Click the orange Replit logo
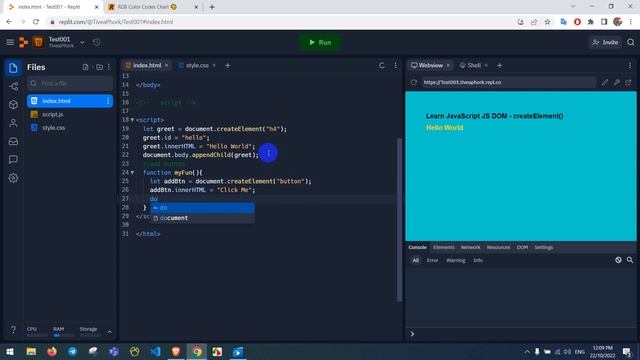640x360 pixels. (x=24, y=42)
